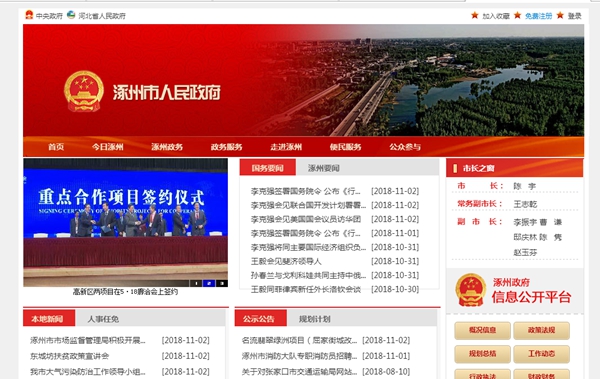Open the 政策法规 button
The width and height of the screenshot is (600, 379).
pos(541,330)
